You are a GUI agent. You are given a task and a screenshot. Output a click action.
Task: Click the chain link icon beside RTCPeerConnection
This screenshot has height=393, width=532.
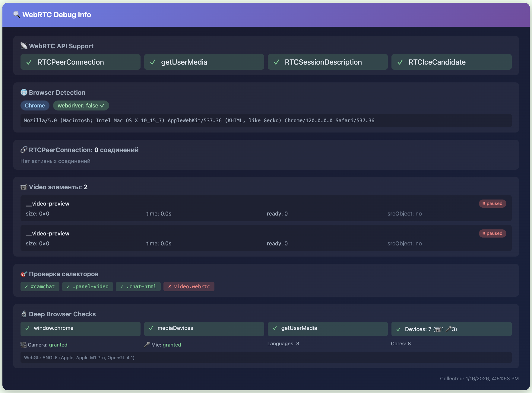point(24,150)
